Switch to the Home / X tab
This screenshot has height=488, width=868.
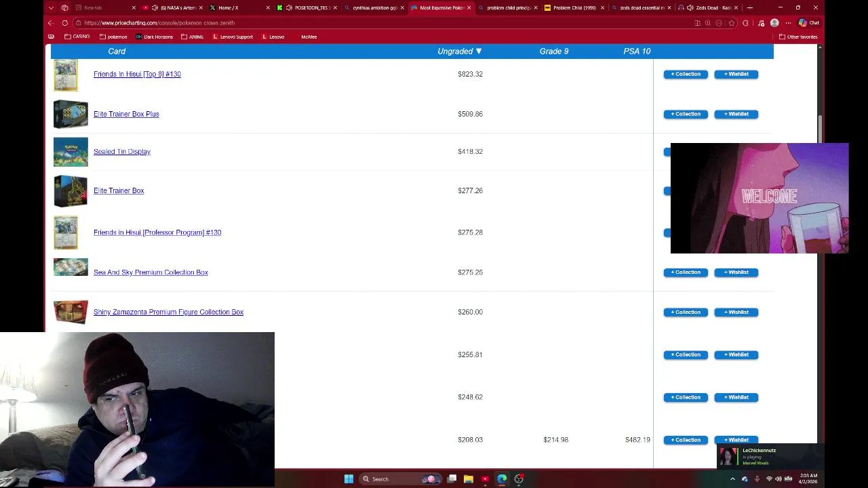click(x=241, y=7)
